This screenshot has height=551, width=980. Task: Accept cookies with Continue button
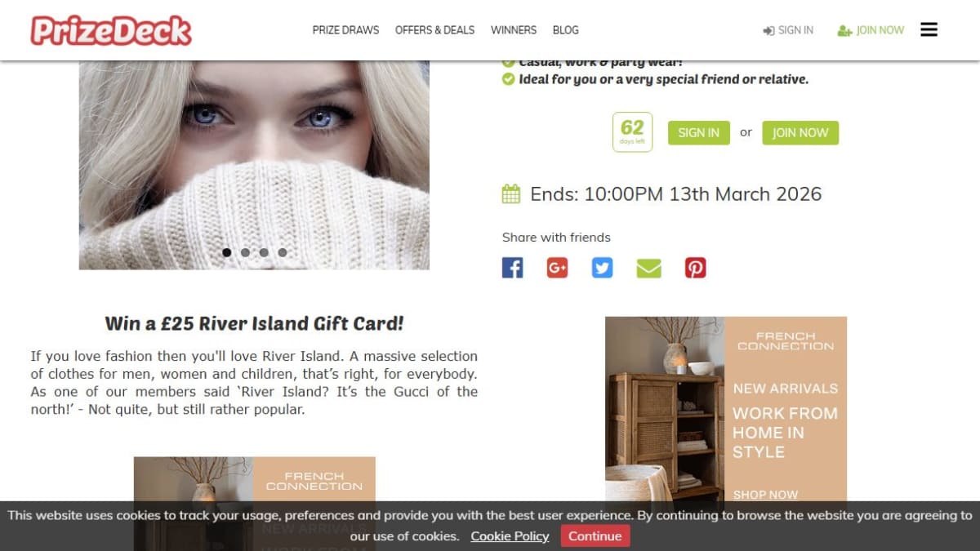point(595,536)
